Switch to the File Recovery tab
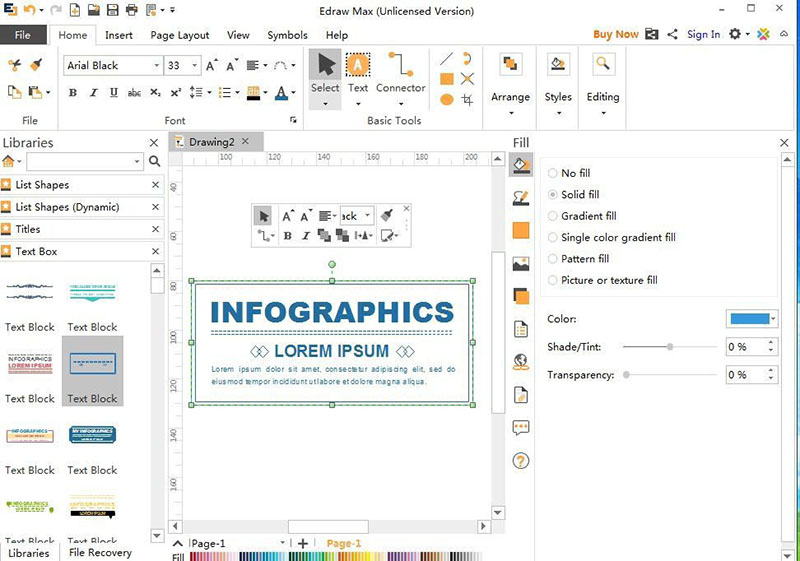The width and height of the screenshot is (800, 561). 100,552
